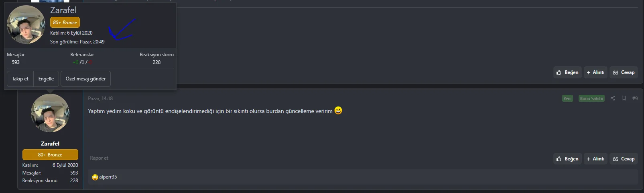Click the thumbs-up Beğen button on post #9

click(x=567, y=159)
